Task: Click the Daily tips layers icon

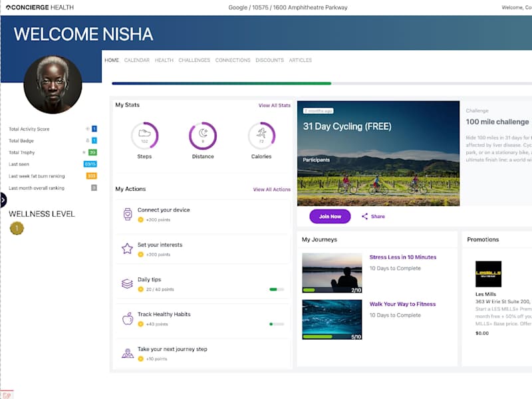Action: coord(127,283)
